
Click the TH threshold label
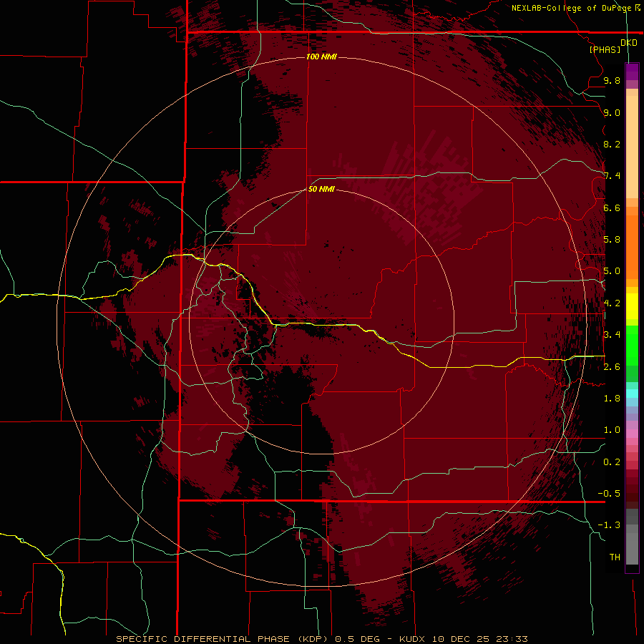[x=615, y=557]
